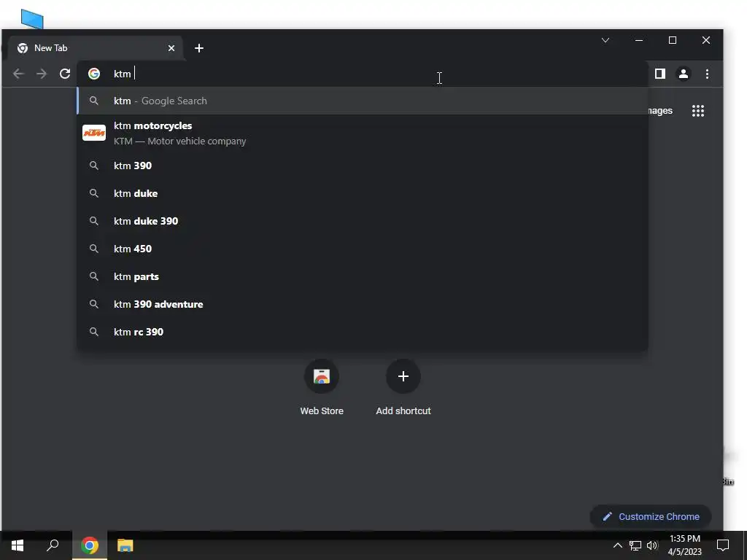The image size is (747, 560).
Task: Close the New Tab tab
Action: pos(171,48)
